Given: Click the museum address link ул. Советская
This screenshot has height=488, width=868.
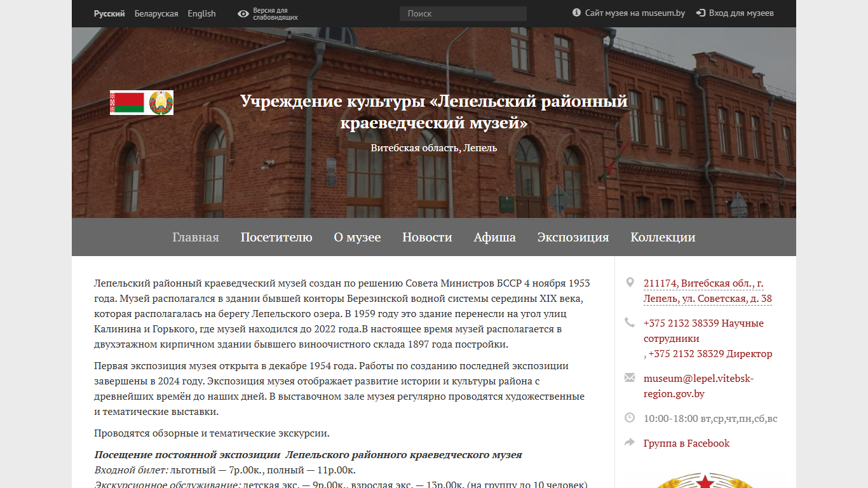Looking at the screenshot, I should pyautogui.click(x=708, y=291).
